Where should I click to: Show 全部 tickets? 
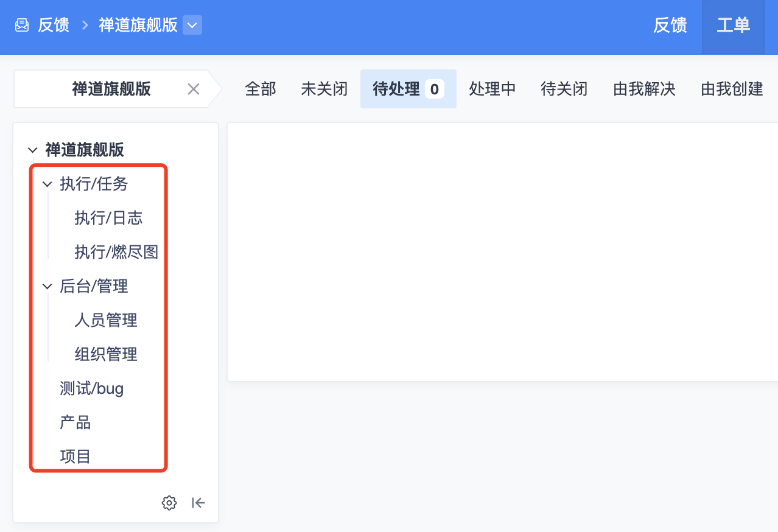(261, 89)
